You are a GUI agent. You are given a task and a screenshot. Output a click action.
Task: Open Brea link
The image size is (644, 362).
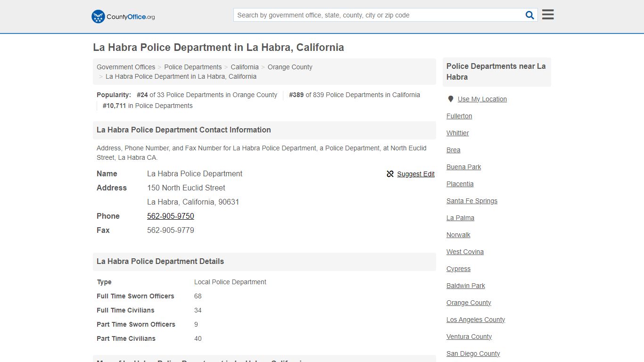click(x=454, y=150)
